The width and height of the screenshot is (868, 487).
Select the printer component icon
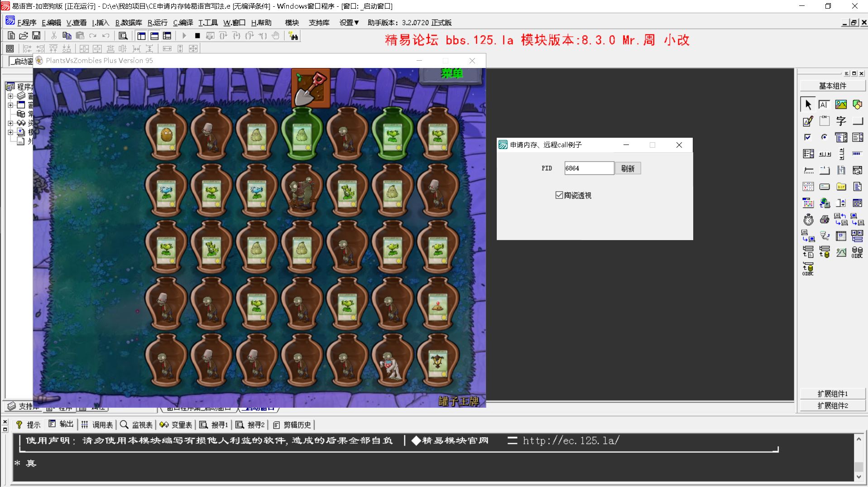click(824, 220)
